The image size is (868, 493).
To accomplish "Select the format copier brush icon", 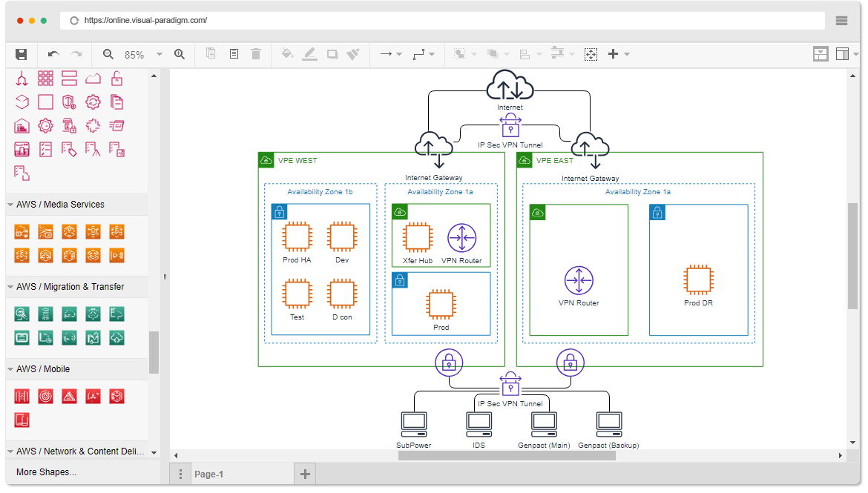I will point(353,54).
